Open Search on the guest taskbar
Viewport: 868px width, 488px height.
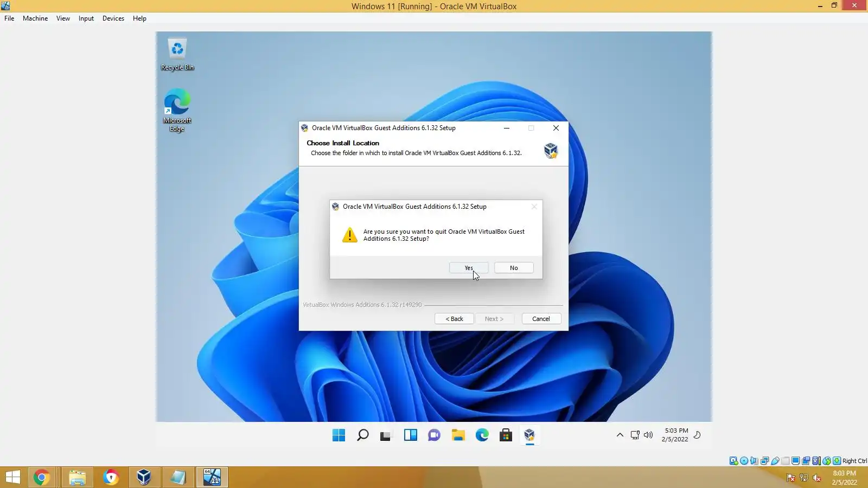click(x=362, y=435)
